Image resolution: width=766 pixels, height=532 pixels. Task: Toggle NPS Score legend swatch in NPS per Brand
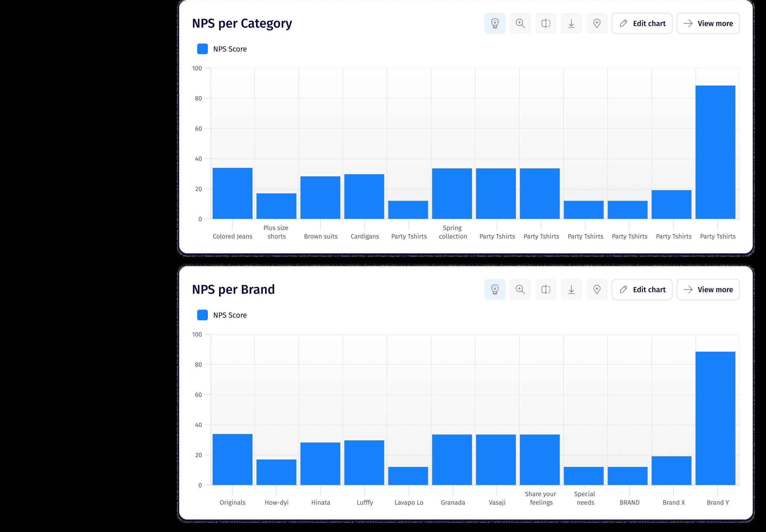[203, 315]
